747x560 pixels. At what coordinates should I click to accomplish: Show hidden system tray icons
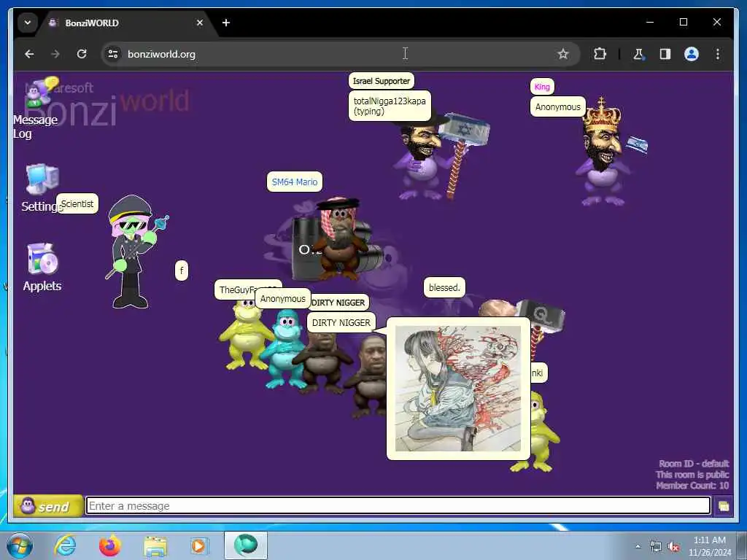[638, 547]
